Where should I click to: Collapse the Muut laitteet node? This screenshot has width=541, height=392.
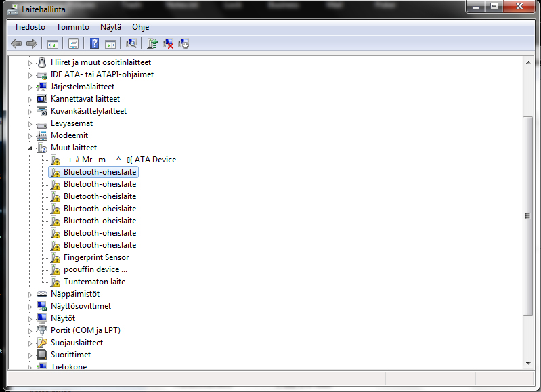[30, 148]
